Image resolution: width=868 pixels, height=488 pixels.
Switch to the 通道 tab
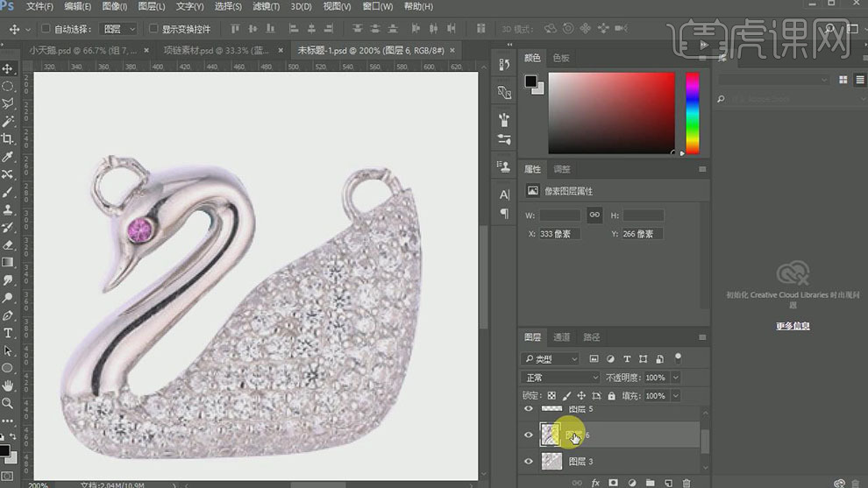point(561,337)
